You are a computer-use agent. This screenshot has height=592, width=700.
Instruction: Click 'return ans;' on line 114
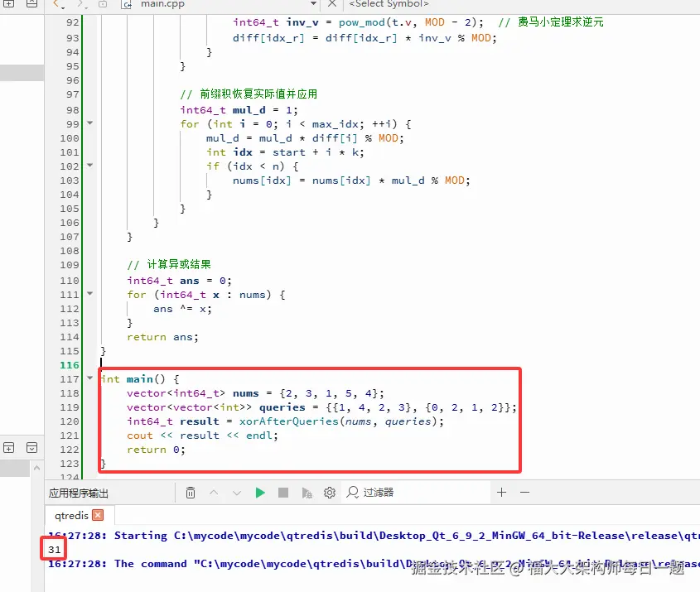[x=162, y=337]
